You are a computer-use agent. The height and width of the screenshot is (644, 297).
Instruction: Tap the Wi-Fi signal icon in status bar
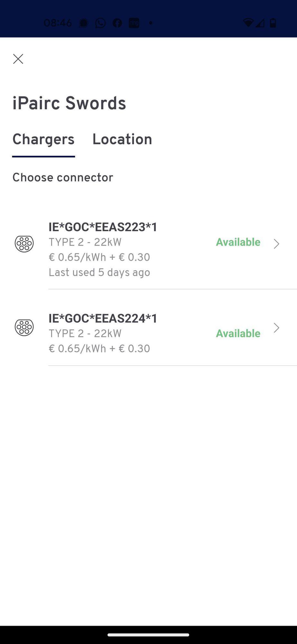point(248,23)
